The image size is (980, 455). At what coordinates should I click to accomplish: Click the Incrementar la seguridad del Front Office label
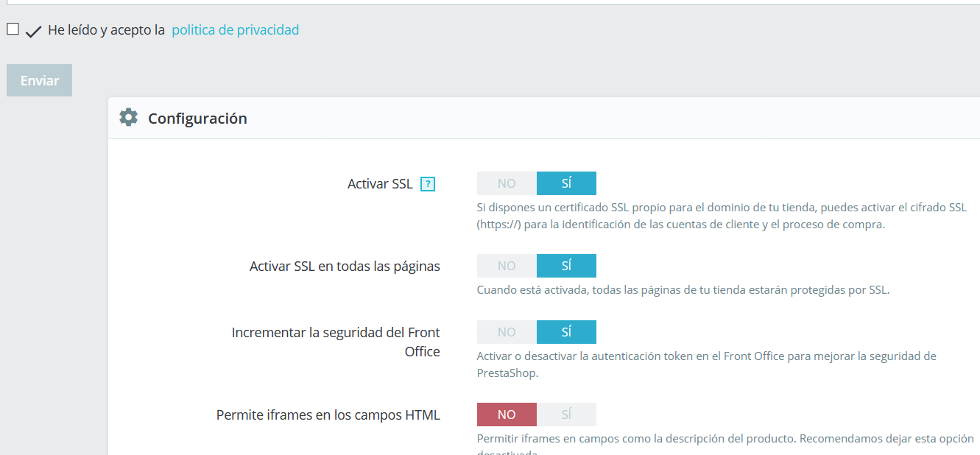point(336,342)
